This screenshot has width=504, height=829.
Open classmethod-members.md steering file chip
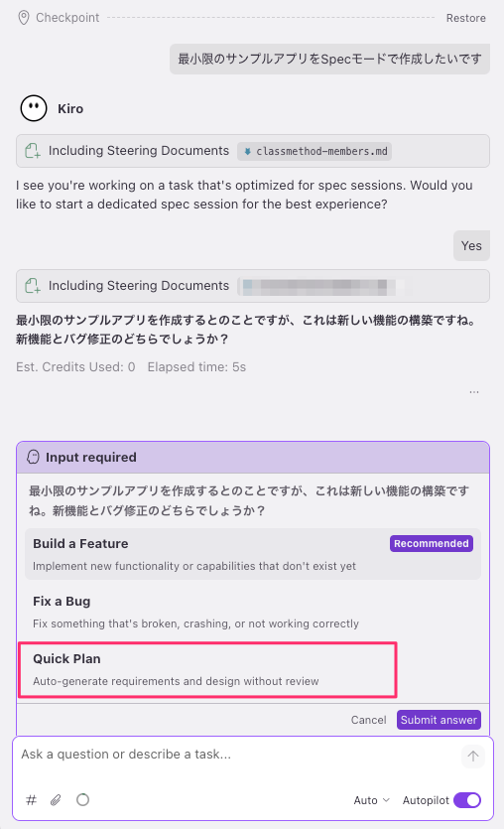click(x=315, y=151)
